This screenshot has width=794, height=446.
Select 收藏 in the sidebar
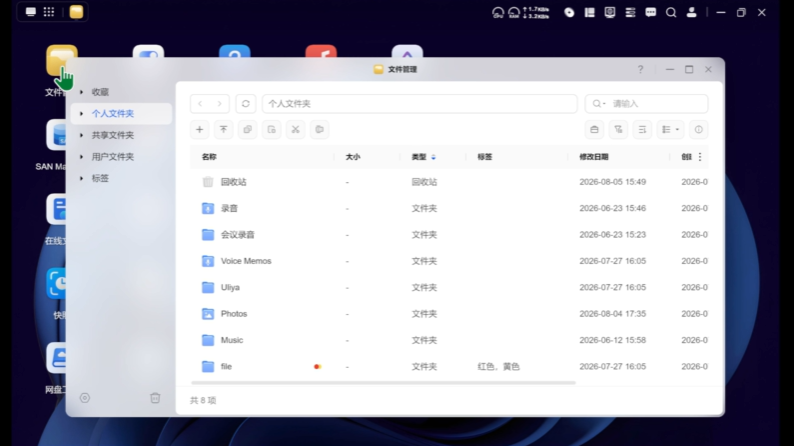click(100, 92)
